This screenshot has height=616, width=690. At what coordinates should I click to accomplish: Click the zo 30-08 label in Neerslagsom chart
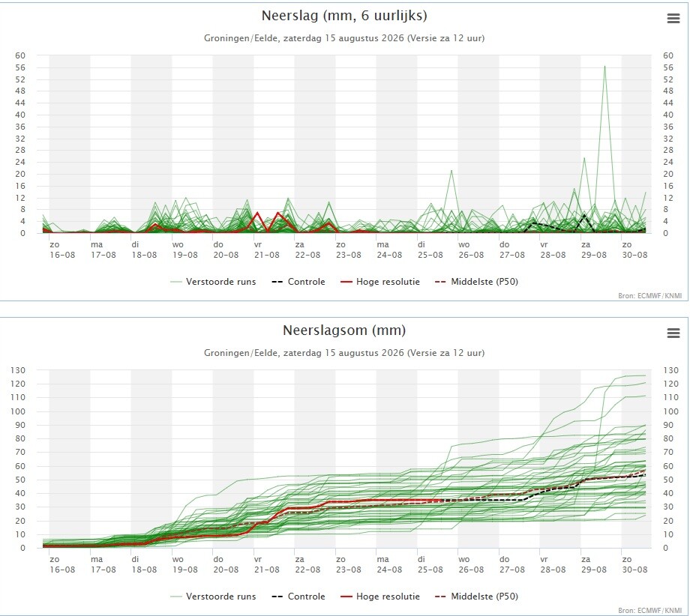coord(634,564)
